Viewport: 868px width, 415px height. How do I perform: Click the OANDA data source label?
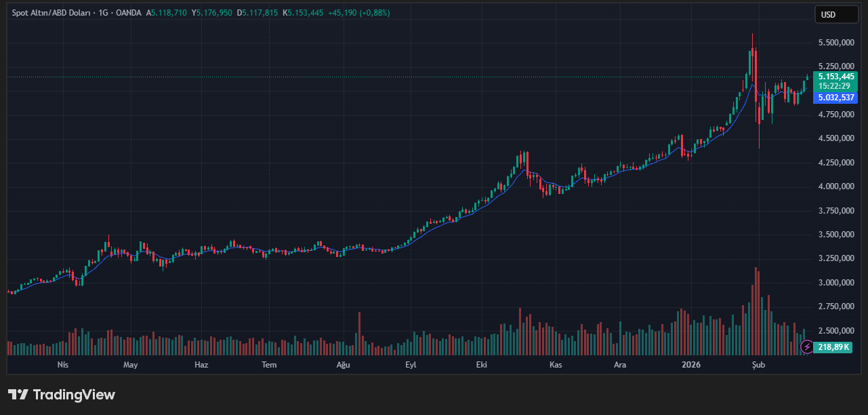129,13
